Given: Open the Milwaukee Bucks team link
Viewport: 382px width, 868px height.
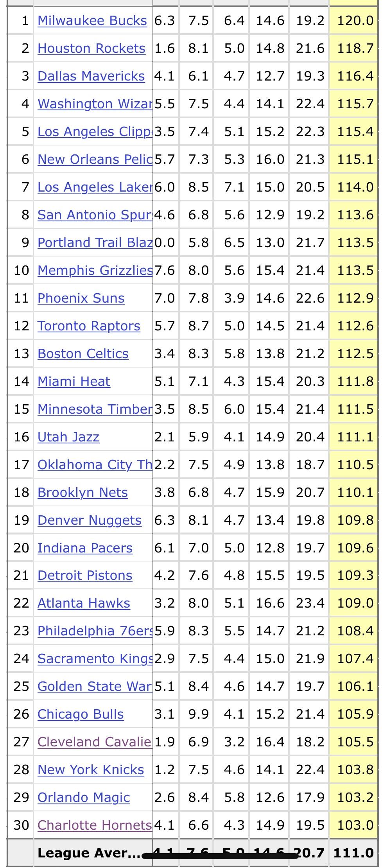Looking at the screenshot, I should (x=92, y=21).
